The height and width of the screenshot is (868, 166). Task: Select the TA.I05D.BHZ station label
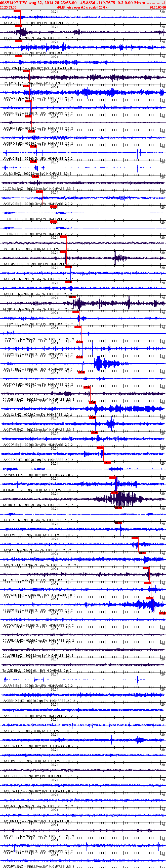pos(37,670)
